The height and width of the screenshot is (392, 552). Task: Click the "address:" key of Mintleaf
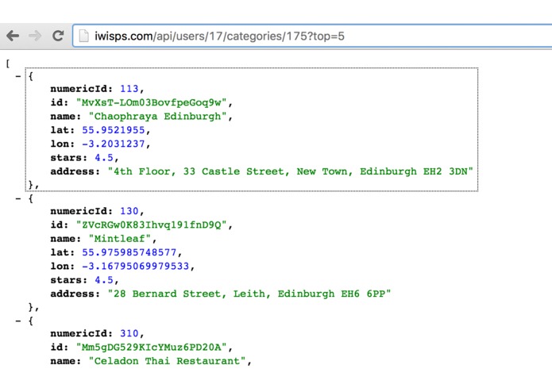75,294
